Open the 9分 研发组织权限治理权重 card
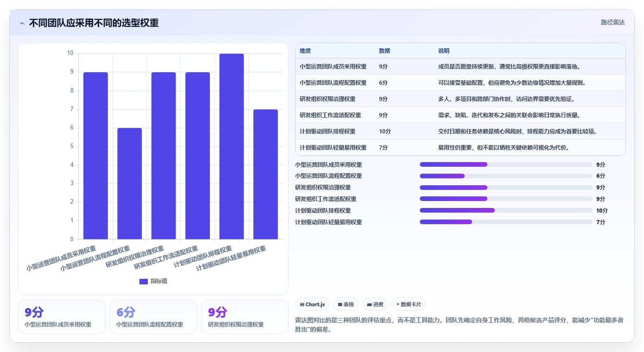644x352 pixels. coord(245,317)
